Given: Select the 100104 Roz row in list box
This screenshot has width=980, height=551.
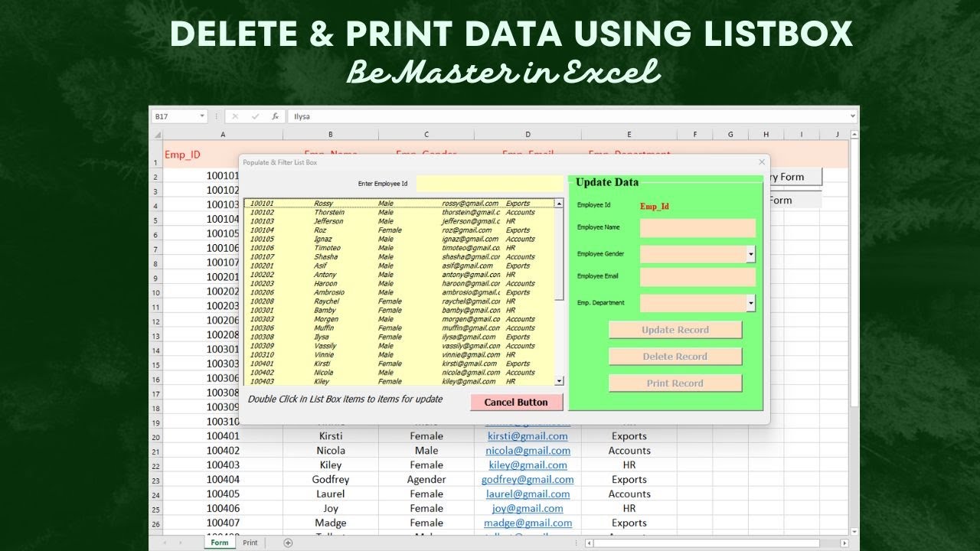Looking at the screenshot, I should pos(399,230).
